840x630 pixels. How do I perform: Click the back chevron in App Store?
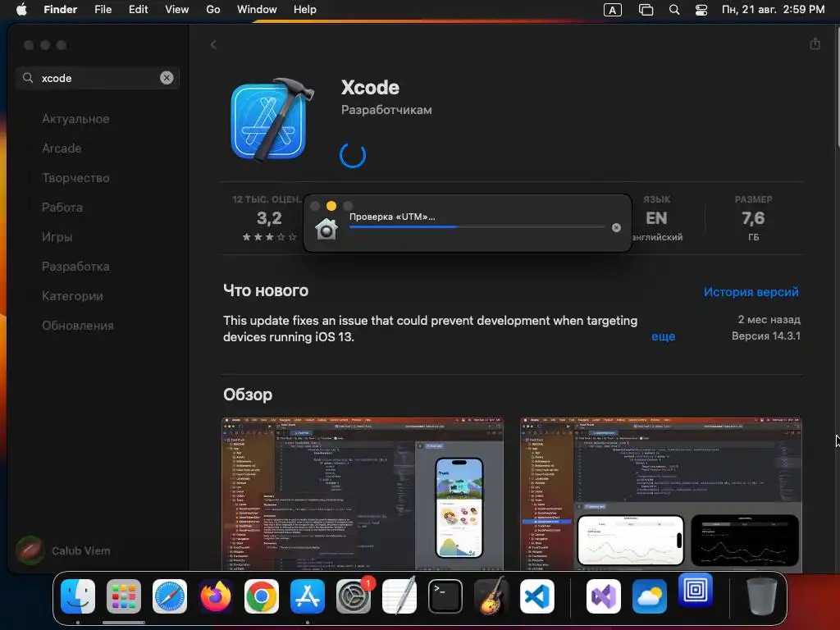213,45
